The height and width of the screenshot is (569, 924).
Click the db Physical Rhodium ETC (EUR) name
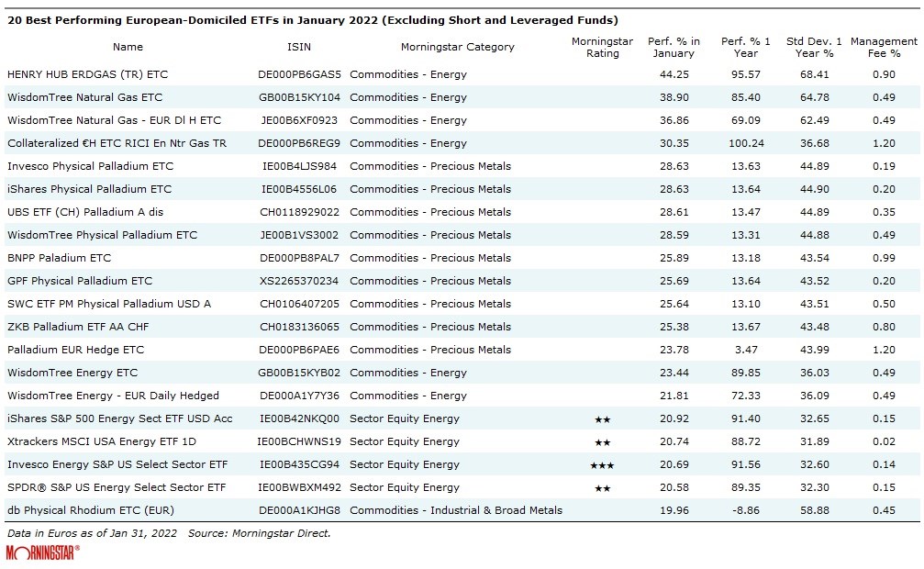click(90, 510)
